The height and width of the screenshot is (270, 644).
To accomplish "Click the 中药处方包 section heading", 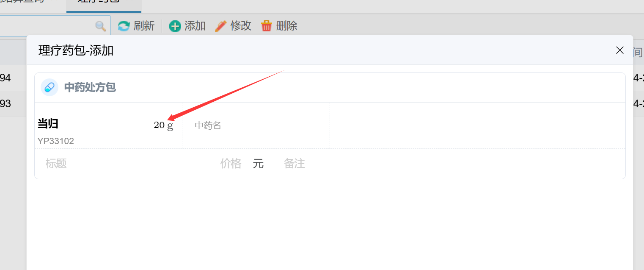I will pos(90,87).
